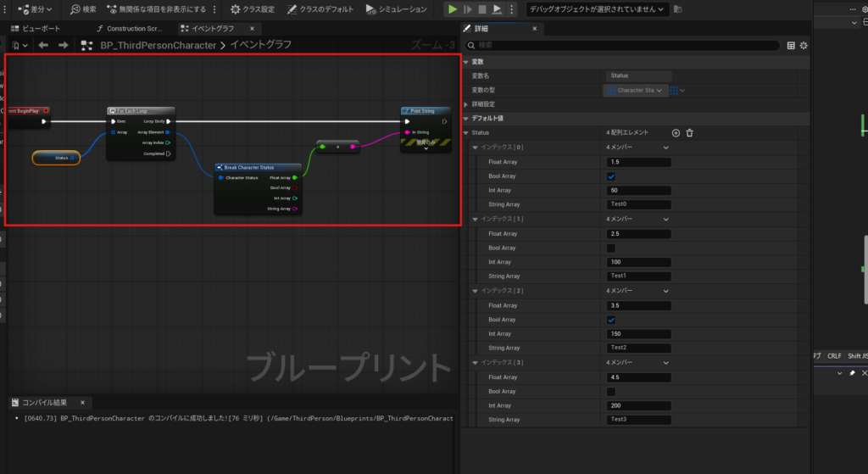The image size is (868, 474).
Task: Collapse the インデックス [0] entry
Action: pyautogui.click(x=475, y=148)
